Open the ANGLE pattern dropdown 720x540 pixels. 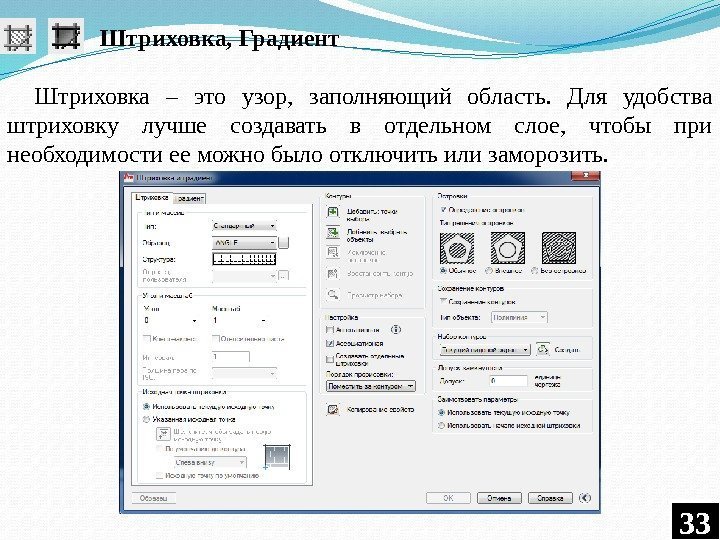(244, 242)
